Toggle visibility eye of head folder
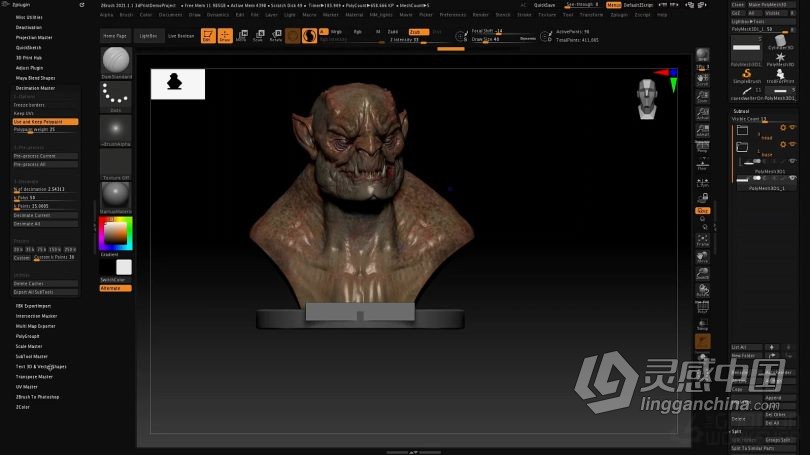 [x=792, y=128]
